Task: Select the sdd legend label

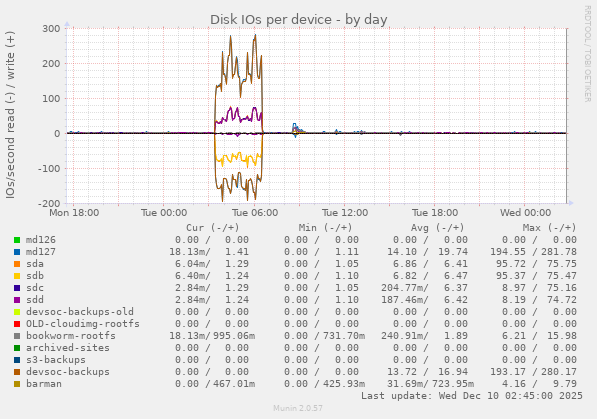Action: (x=35, y=300)
